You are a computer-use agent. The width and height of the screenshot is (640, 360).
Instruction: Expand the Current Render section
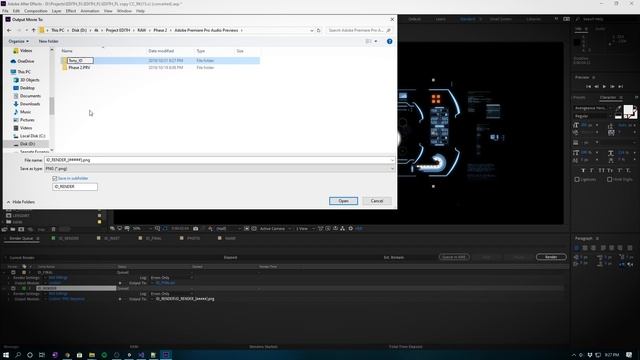tap(6, 258)
